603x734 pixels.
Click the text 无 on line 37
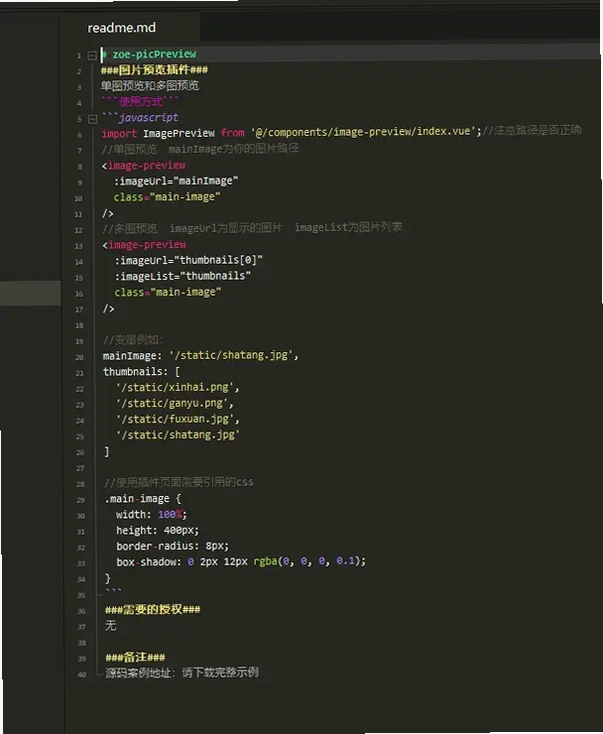[110, 625]
